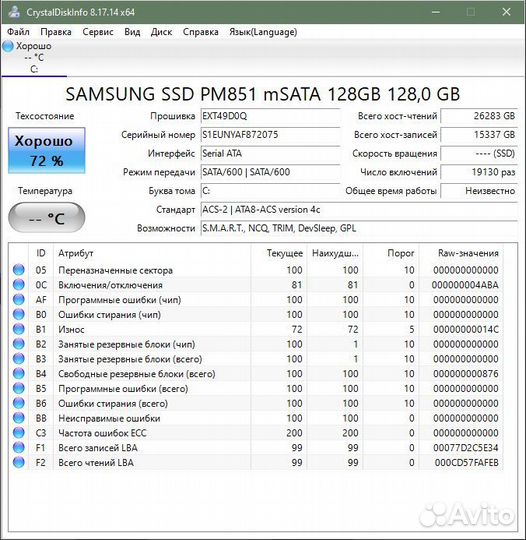
Task: Select attribute name Всего чтений LBA
Action: point(96,463)
